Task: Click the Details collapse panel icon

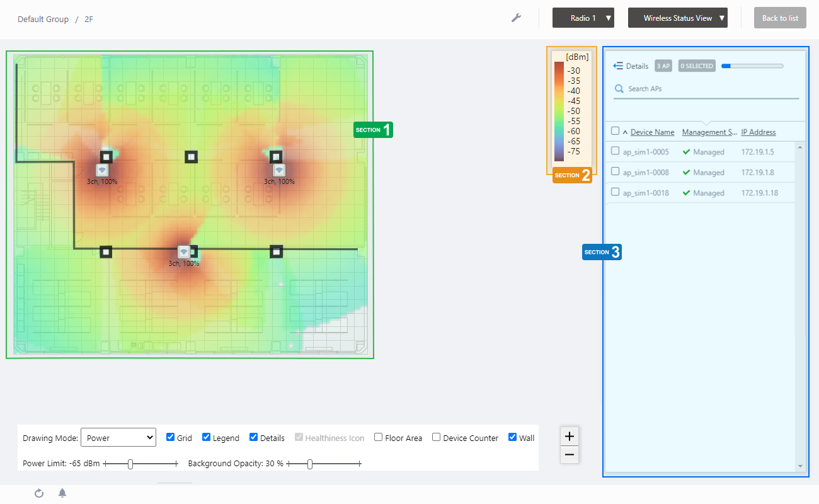Action: [618, 66]
